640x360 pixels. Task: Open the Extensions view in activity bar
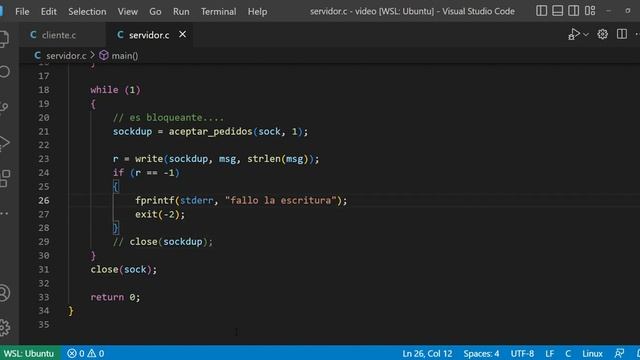coord(5,179)
